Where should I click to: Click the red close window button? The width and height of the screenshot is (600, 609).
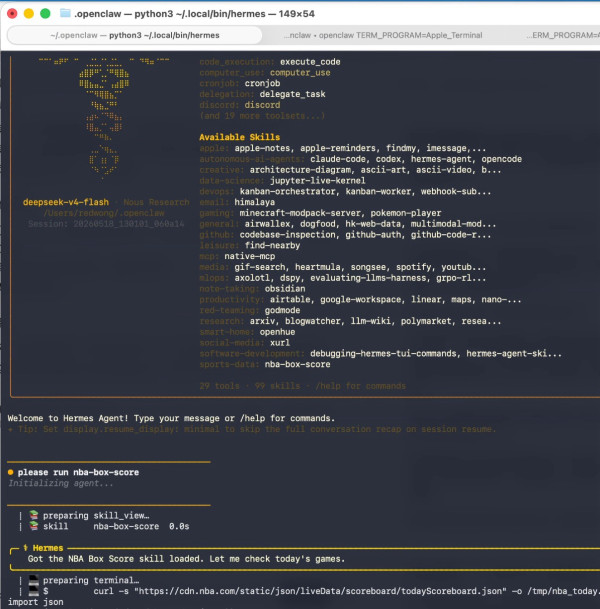click(x=12, y=14)
